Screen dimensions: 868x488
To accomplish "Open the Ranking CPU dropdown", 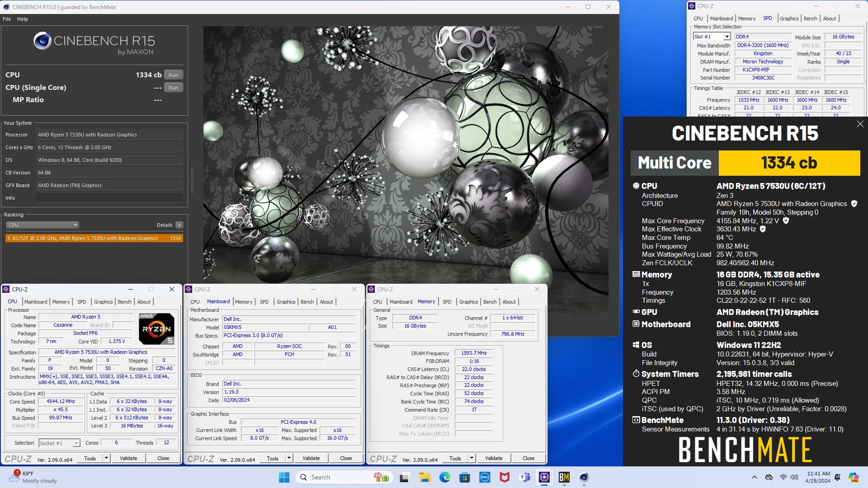I will [x=42, y=225].
